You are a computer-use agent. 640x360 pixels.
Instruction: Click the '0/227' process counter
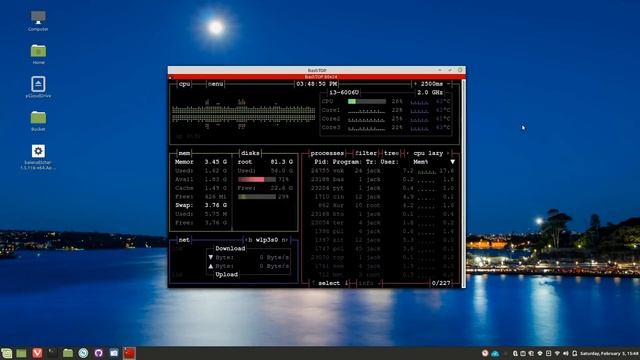441,283
